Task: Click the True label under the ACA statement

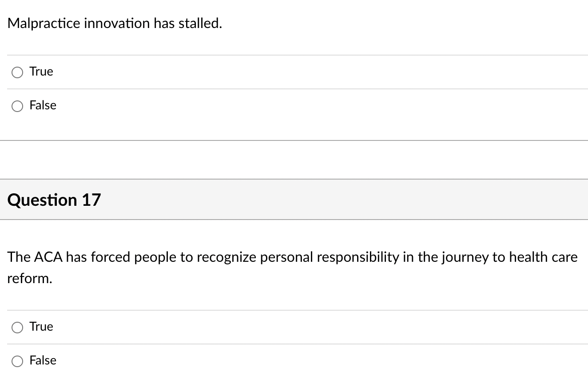Action: (x=41, y=326)
